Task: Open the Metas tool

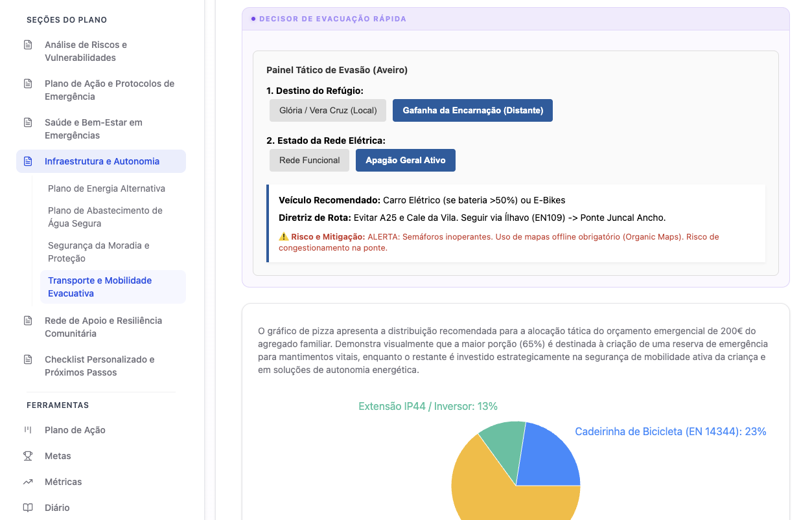Action: 101,456
